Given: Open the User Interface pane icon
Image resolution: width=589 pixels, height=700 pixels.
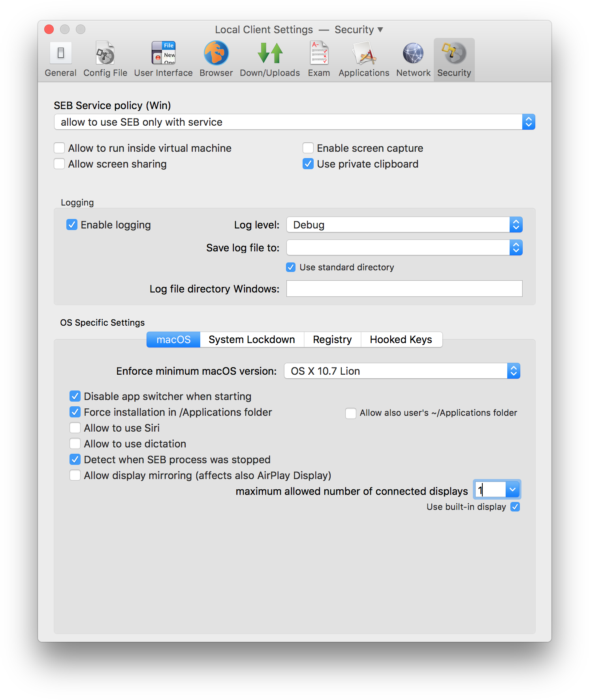Looking at the screenshot, I should coord(163,53).
